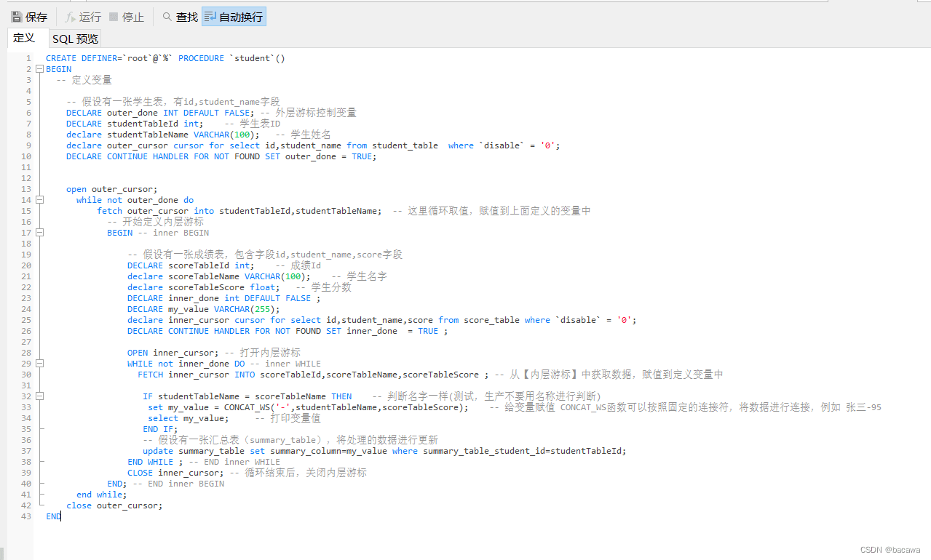Image resolution: width=931 pixels, height=560 pixels.
Task: Switch to the 定义 tab
Action: pyautogui.click(x=25, y=38)
